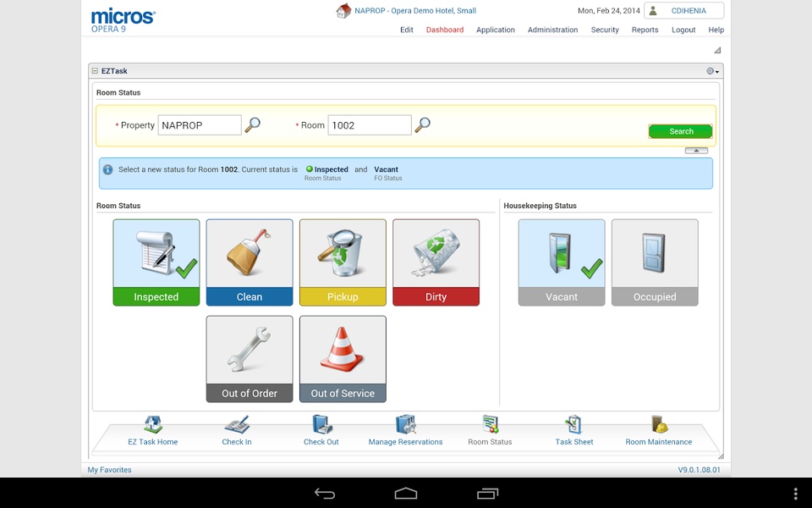Open the Reports menu
Image resolution: width=812 pixels, height=508 pixels.
pos(645,30)
